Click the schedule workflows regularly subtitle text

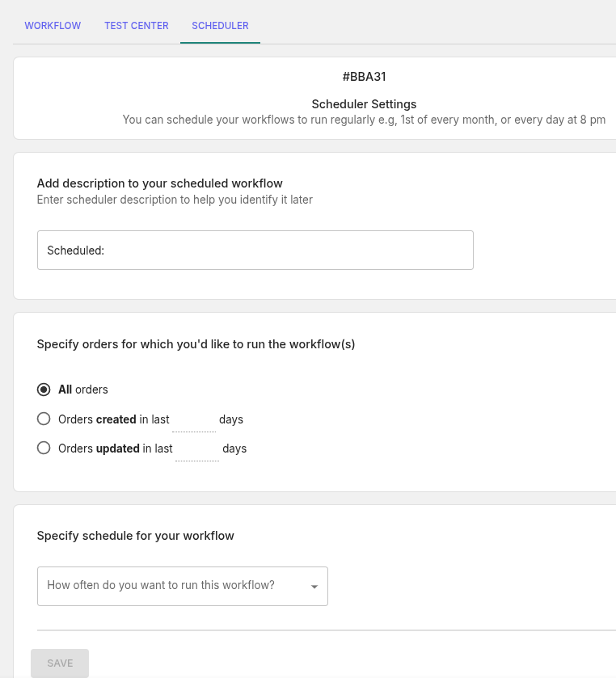364,120
